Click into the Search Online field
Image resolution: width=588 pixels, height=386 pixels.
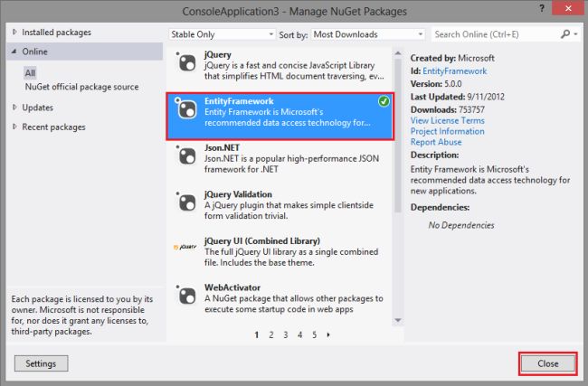(495, 34)
